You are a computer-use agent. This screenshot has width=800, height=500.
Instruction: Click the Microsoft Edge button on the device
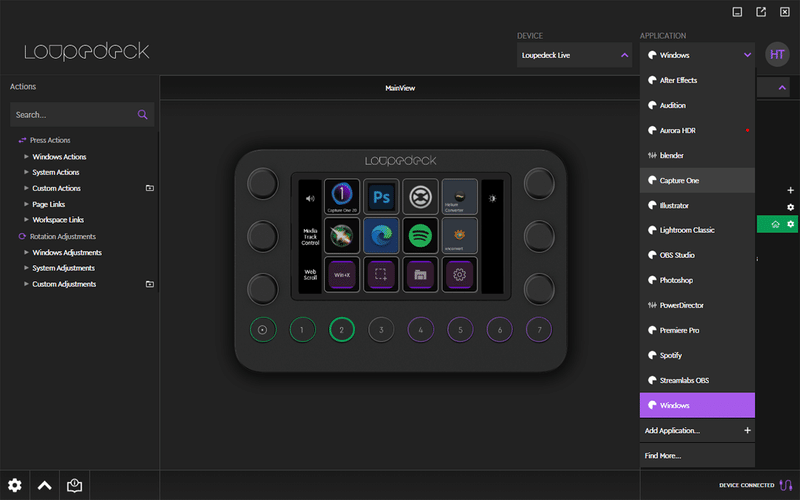click(x=381, y=236)
